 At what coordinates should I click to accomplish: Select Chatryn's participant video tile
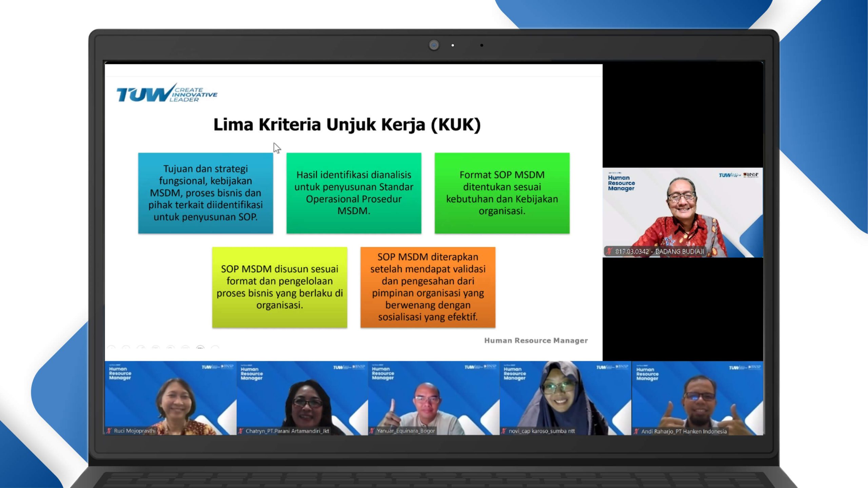point(302,398)
